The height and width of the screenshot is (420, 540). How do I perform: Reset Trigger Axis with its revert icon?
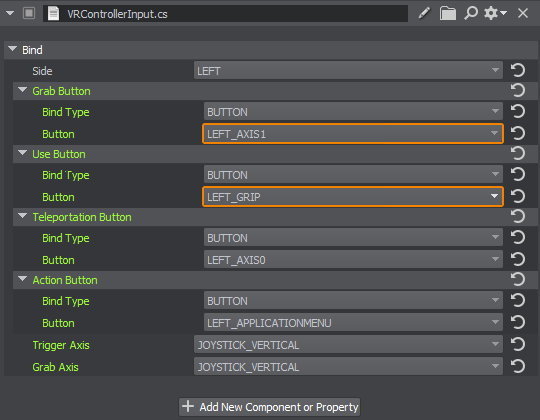[x=518, y=344]
